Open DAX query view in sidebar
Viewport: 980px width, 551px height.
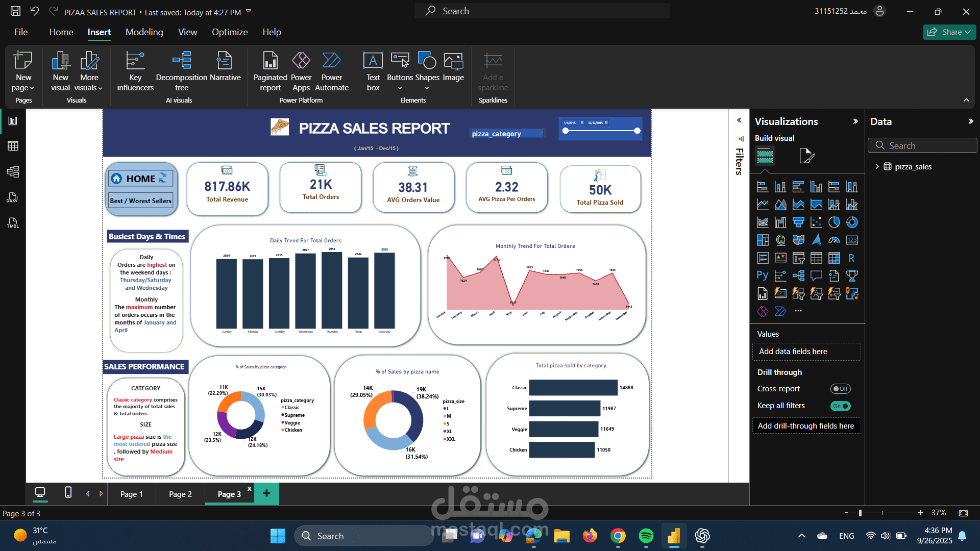pyautogui.click(x=13, y=197)
